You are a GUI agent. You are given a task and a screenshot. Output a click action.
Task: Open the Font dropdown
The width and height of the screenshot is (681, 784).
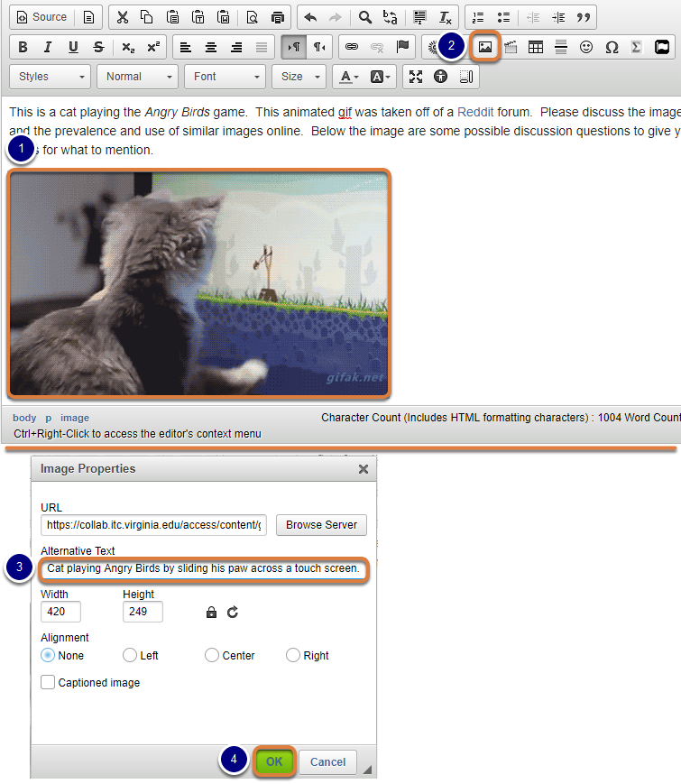225,77
